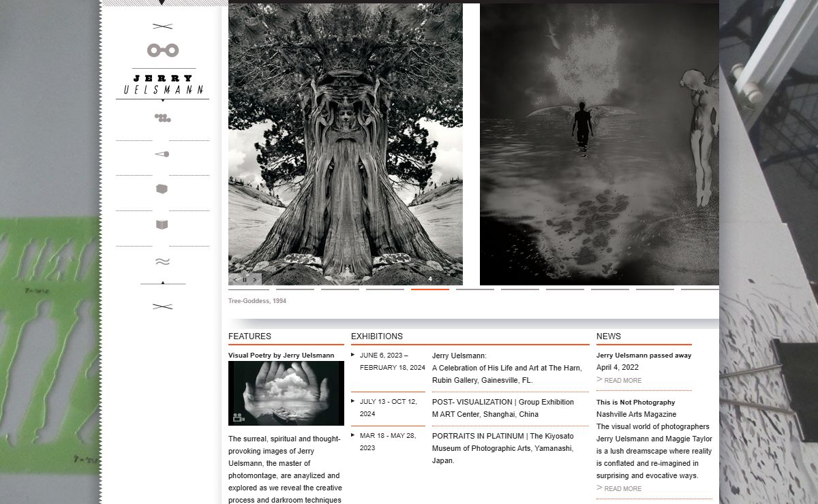Pause the slideshow
The image size is (818, 504).
[245, 279]
